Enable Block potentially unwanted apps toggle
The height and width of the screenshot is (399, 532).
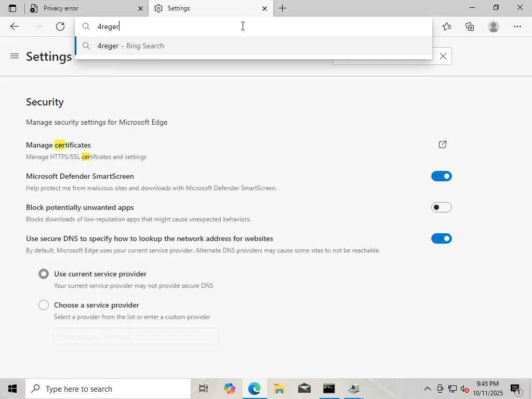[442, 207]
